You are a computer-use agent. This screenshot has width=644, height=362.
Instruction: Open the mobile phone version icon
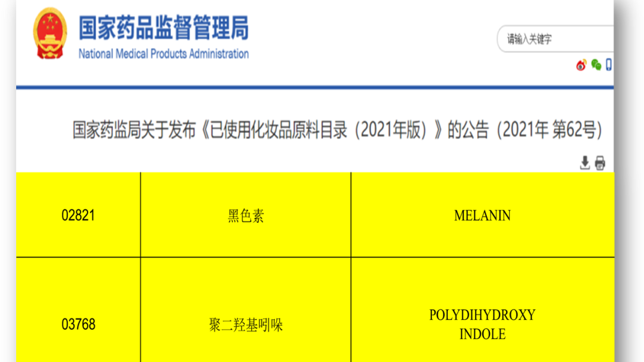609,65
